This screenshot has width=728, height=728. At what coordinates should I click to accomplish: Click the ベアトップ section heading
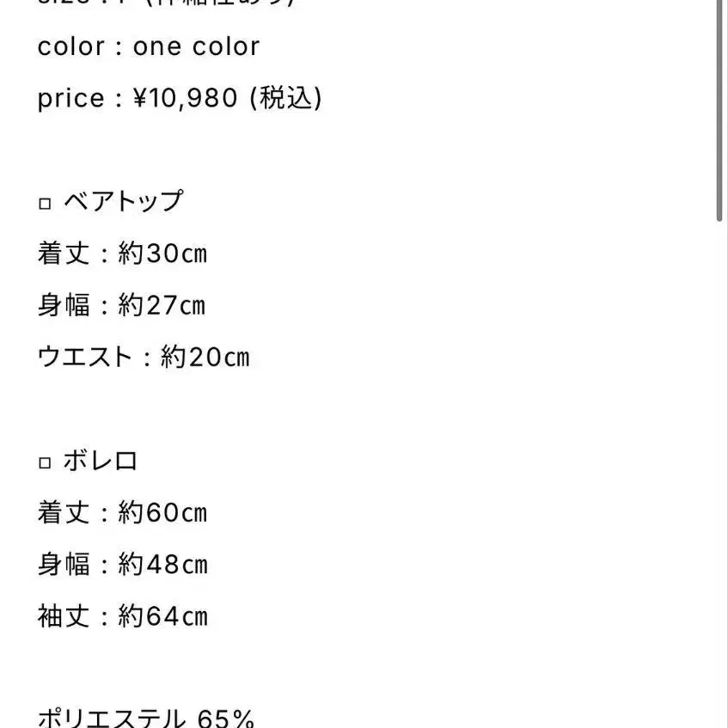tap(123, 202)
